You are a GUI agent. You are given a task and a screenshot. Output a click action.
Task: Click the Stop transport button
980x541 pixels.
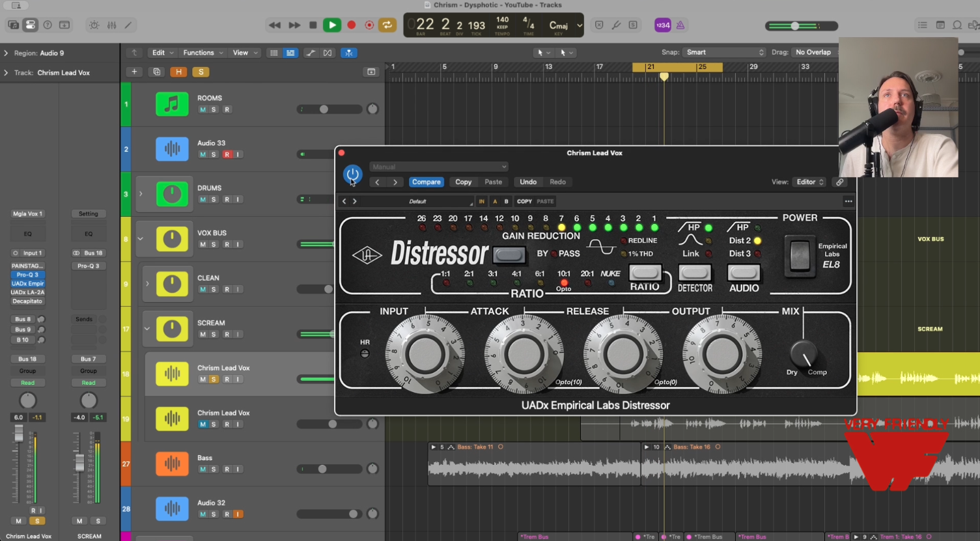pyautogui.click(x=313, y=25)
